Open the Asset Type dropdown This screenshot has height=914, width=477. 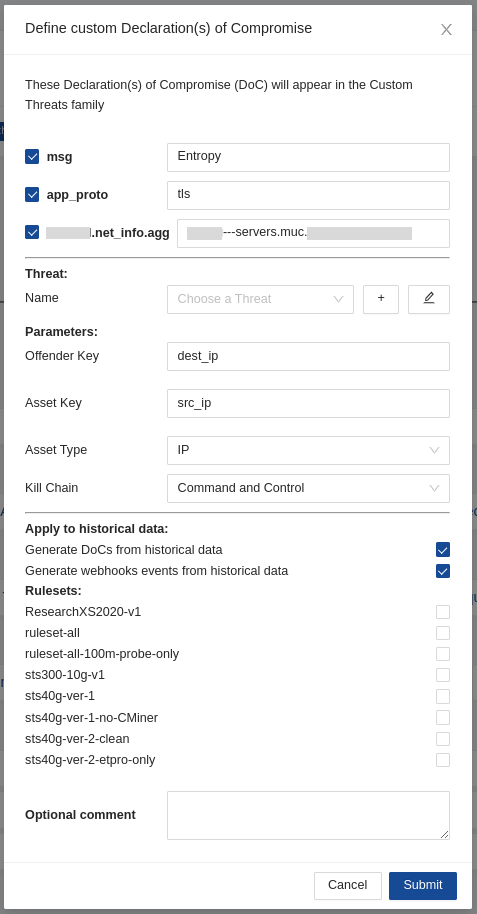click(308, 450)
